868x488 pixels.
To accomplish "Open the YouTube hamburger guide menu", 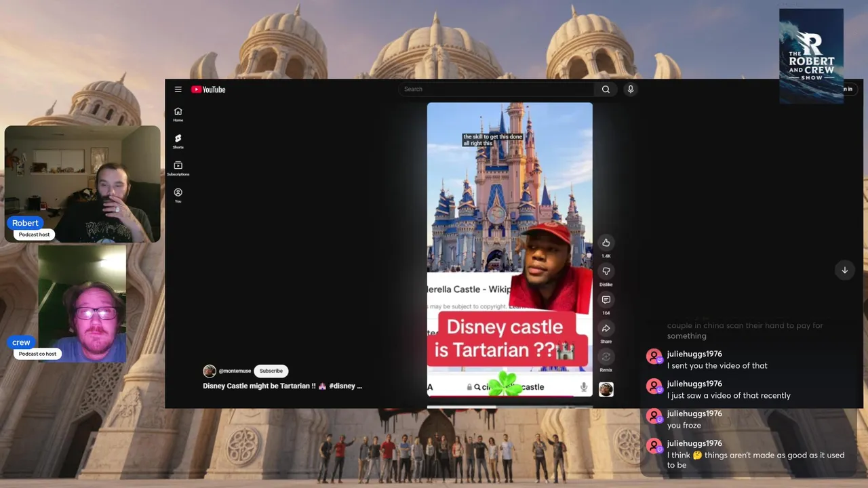I will (x=178, y=89).
